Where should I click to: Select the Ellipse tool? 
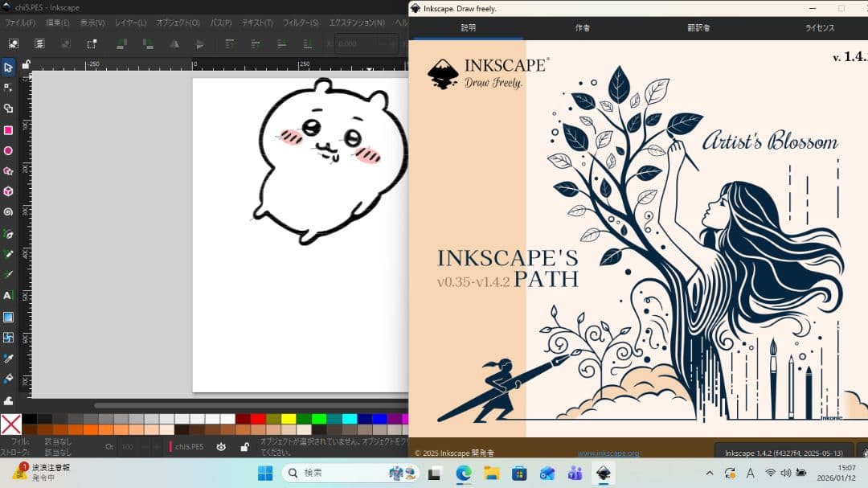point(8,150)
